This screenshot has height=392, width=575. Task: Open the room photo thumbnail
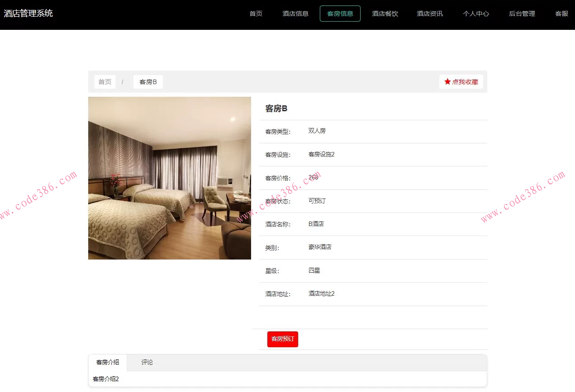pos(170,178)
